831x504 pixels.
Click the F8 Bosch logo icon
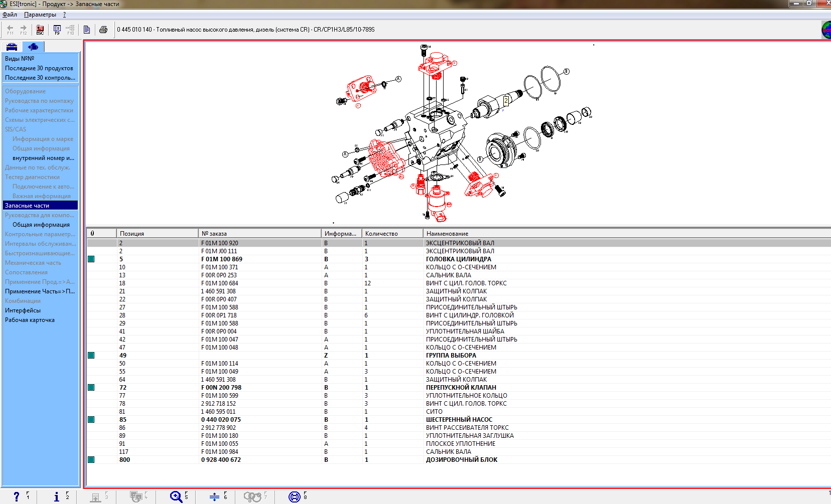295,496
